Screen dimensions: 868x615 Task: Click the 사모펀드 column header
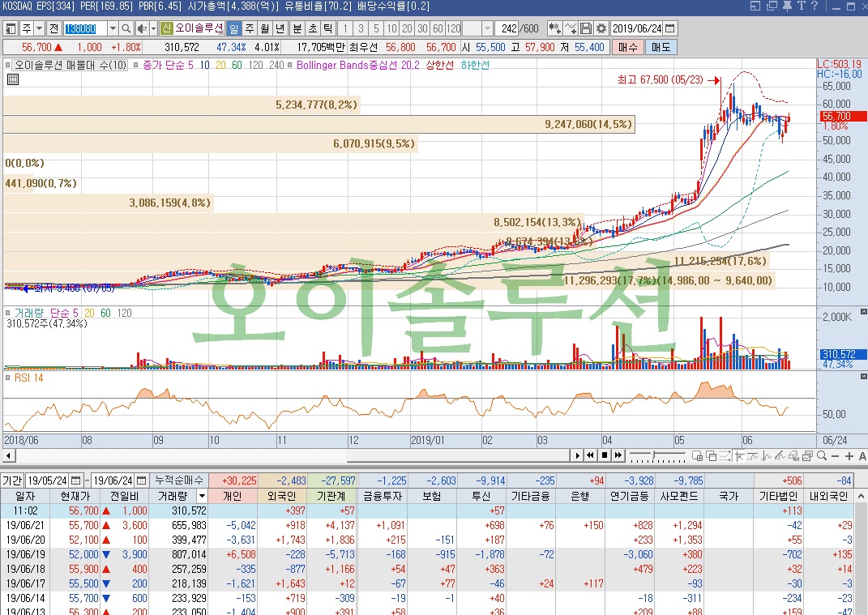pos(680,496)
